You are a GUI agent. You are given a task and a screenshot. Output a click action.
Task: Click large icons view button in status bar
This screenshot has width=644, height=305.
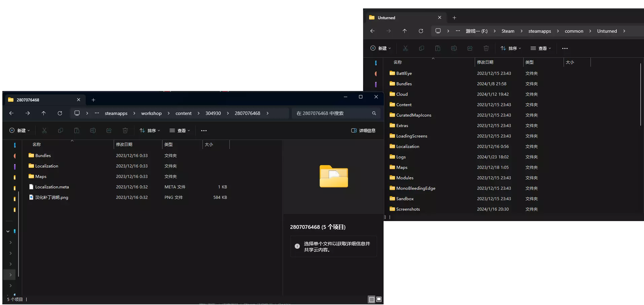click(379, 299)
